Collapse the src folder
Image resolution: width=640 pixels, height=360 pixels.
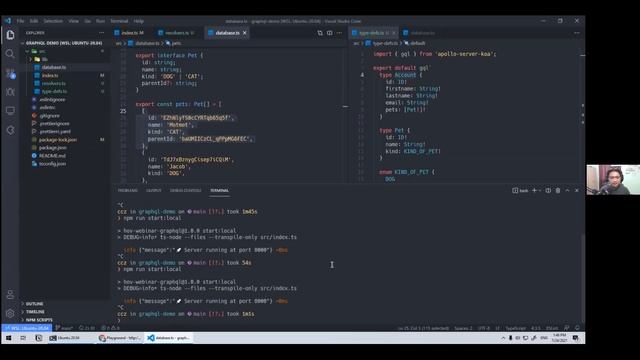[64, 51]
